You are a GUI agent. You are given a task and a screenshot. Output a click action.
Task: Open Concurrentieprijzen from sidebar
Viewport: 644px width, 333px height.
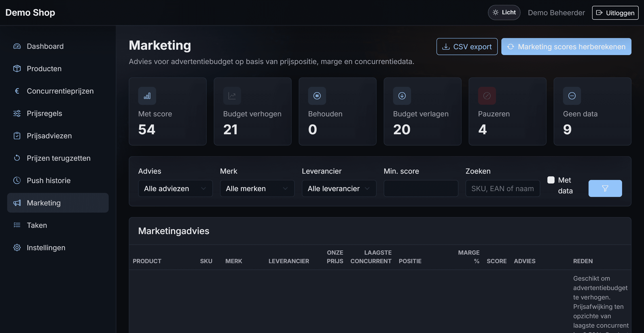tap(58, 91)
